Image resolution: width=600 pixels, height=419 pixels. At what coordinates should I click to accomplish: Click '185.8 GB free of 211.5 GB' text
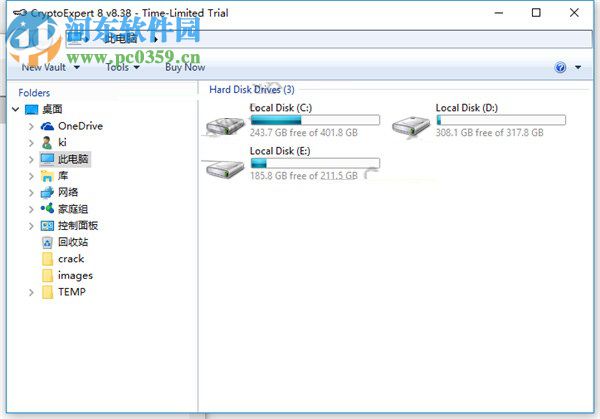pos(304,176)
